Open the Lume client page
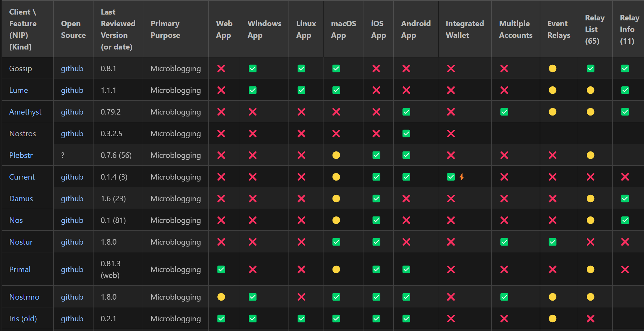 19,90
